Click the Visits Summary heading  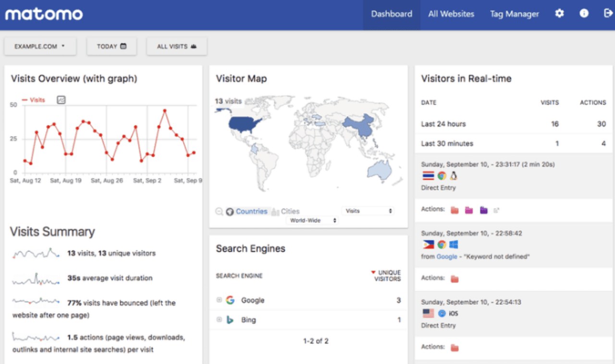52,232
